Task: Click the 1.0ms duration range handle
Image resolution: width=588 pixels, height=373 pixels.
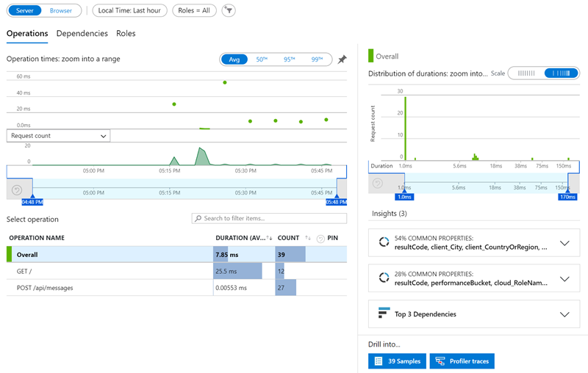Action: [x=404, y=197]
